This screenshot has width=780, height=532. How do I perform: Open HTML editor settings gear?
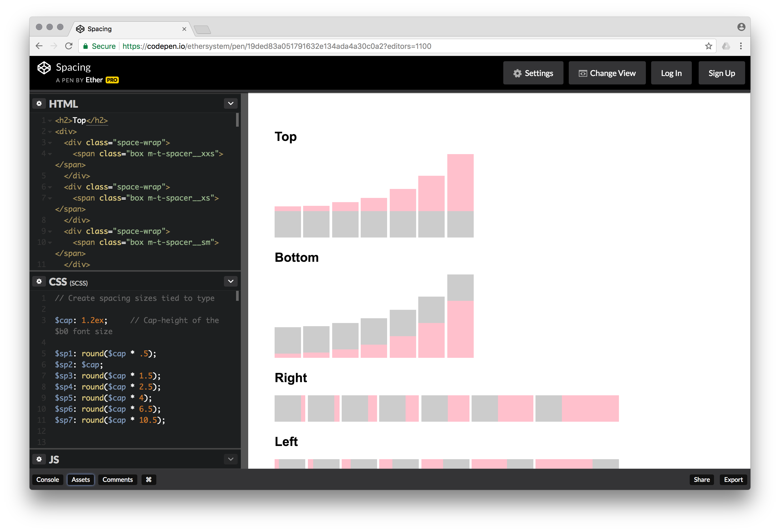(39, 104)
